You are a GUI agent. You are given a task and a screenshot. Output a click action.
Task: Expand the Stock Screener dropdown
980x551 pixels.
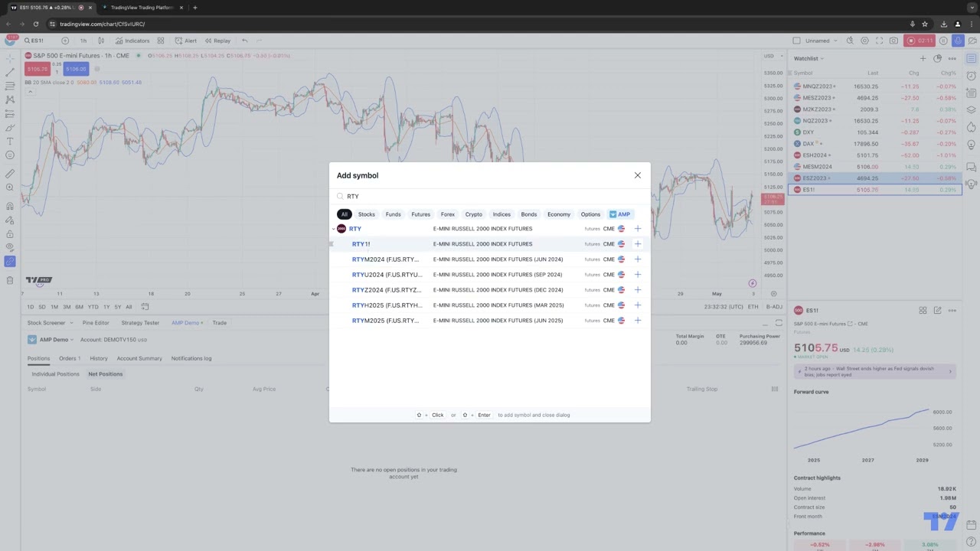pos(50,323)
